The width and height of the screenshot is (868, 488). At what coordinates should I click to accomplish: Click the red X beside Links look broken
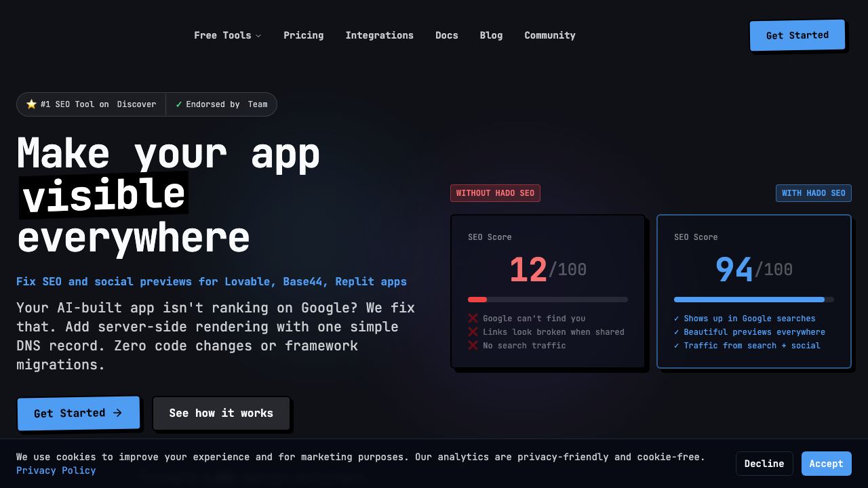tap(473, 331)
